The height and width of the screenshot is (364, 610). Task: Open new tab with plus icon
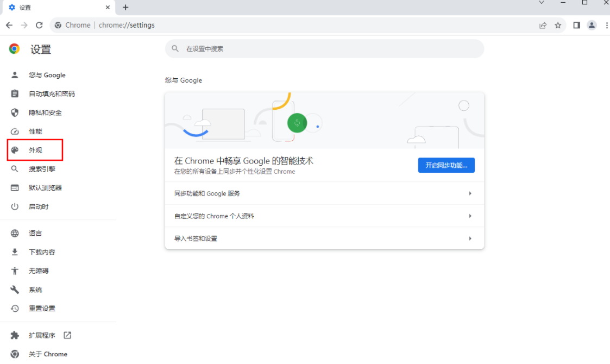click(125, 8)
